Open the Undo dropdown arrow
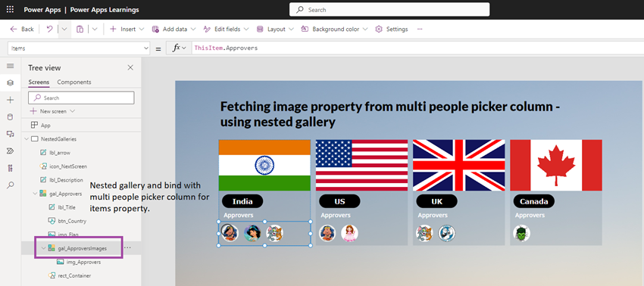This screenshot has width=644, height=286. (x=64, y=30)
